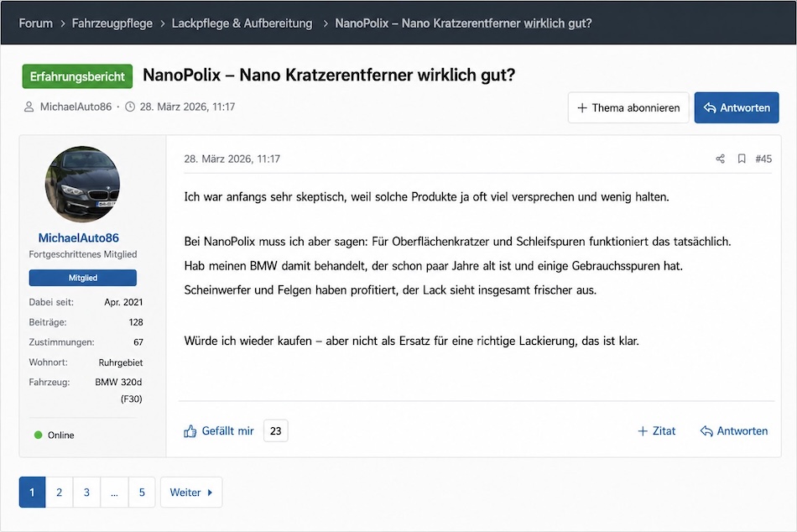Image resolution: width=797 pixels, height=532 pixels.
Task: Open the Forum breadcrumb link
Action: point(35,23)
